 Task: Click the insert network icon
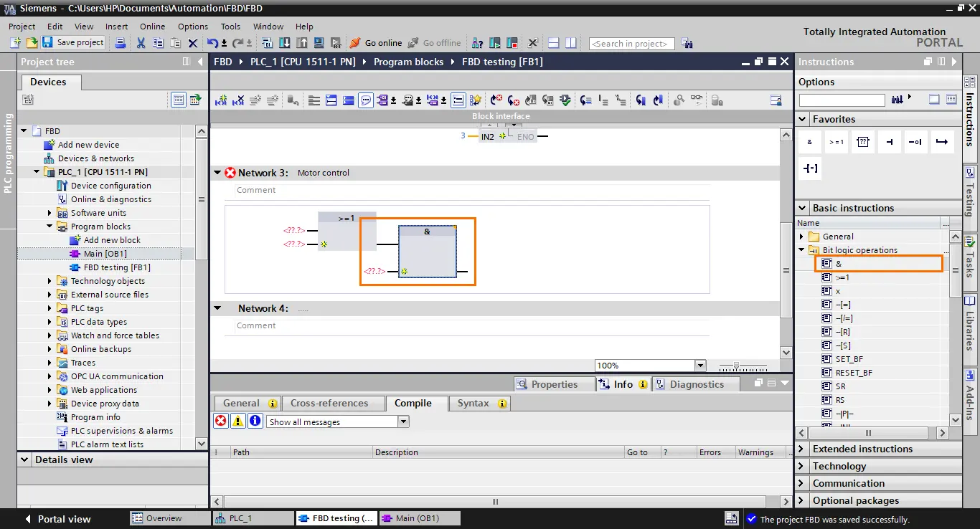[x=221, y=100]
